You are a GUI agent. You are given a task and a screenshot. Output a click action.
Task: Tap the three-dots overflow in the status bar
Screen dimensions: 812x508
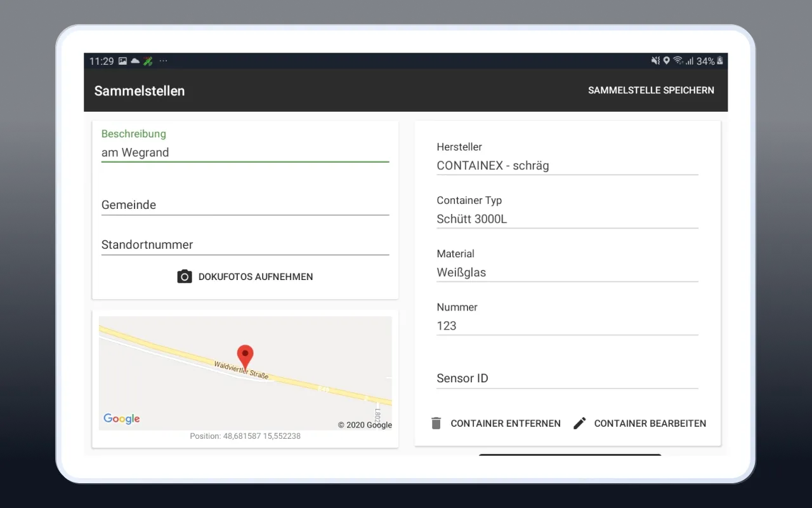tap(163, 61)
